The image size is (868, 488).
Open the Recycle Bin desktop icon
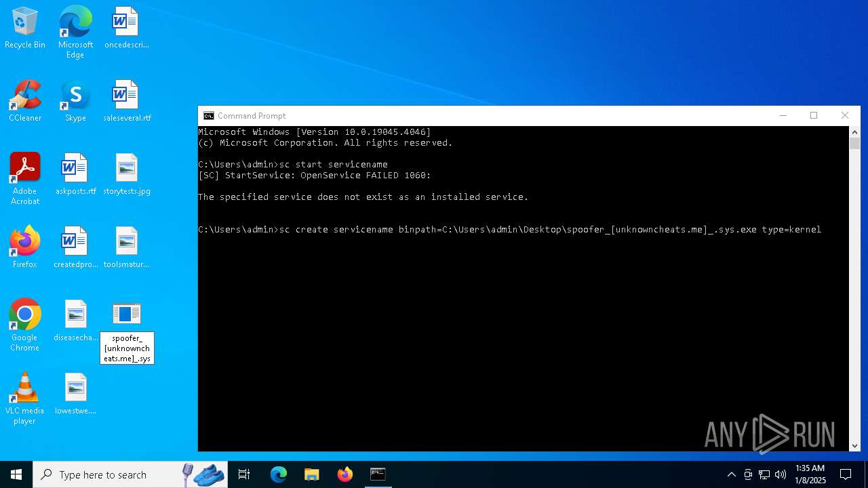coord(25,28)
